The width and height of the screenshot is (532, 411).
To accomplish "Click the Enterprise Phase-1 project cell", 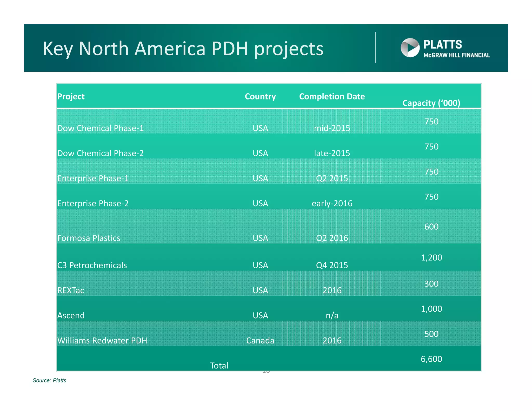I will [93, 178].
